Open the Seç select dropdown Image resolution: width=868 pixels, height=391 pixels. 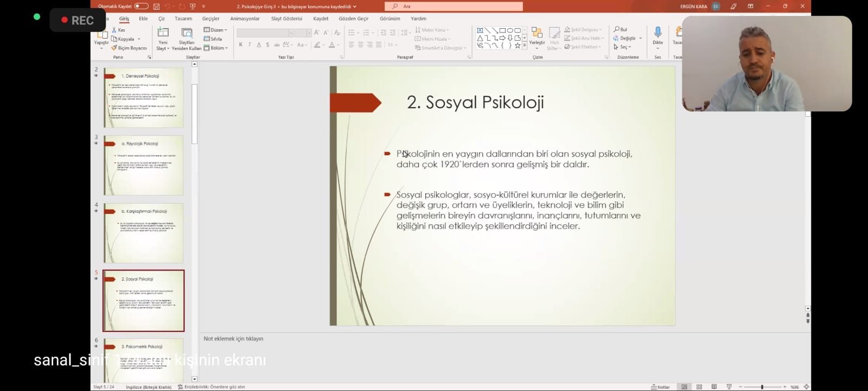click(622, 47)
